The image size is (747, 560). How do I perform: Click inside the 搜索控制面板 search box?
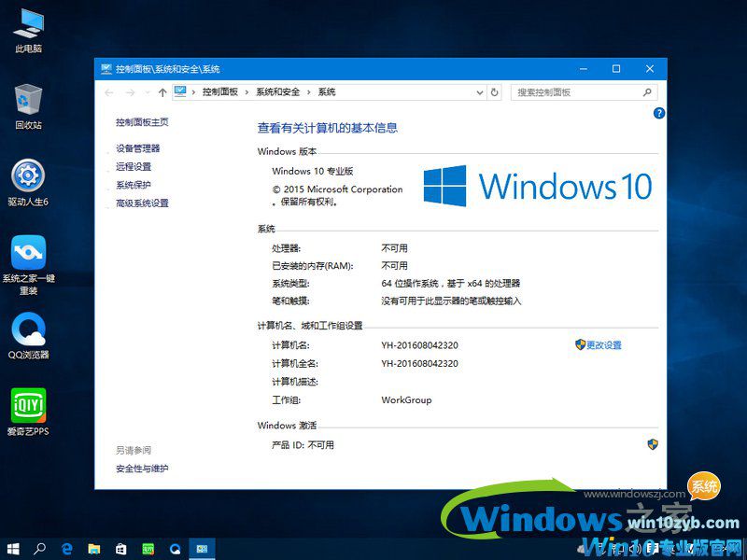579,92
